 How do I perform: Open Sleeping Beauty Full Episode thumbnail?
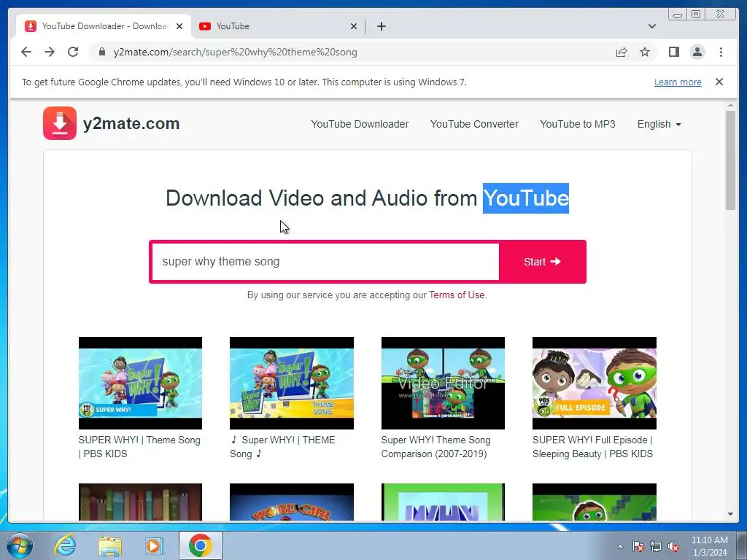[x=594, y=383]
